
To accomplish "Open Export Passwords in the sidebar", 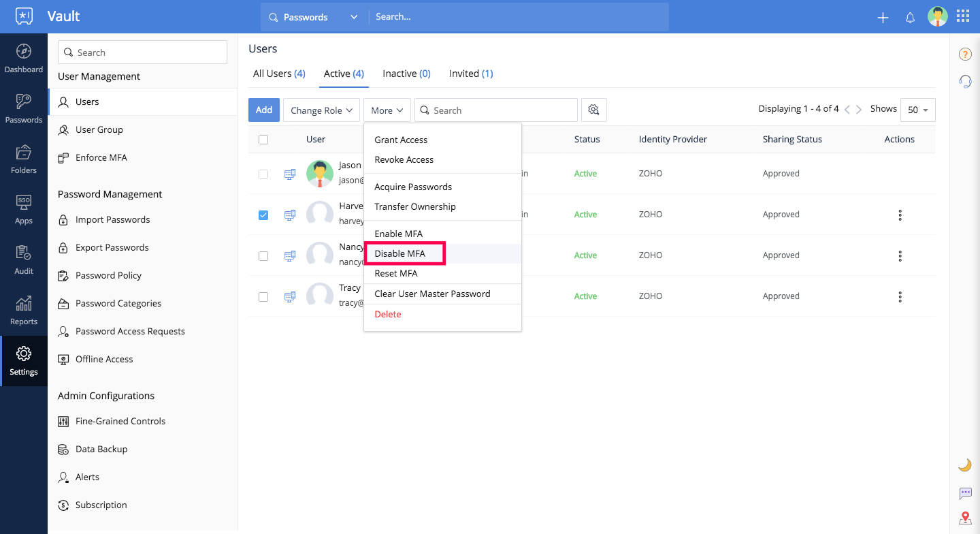I will click(113, 247).
